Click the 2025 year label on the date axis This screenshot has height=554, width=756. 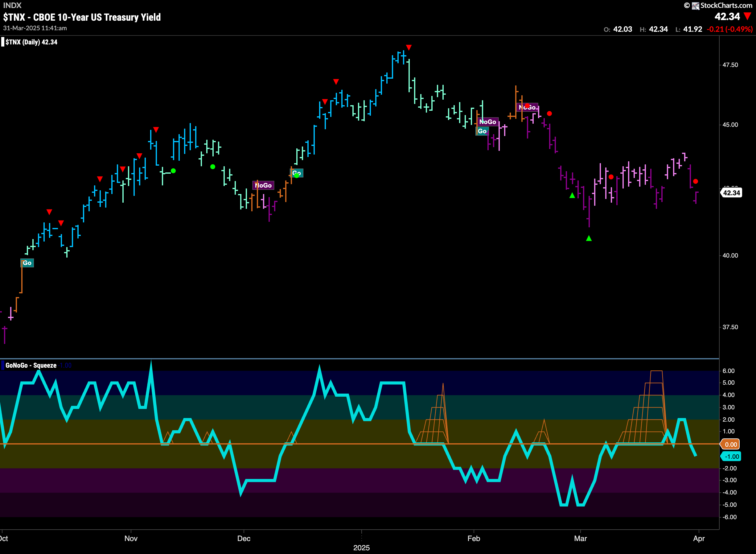coord(361,548)
